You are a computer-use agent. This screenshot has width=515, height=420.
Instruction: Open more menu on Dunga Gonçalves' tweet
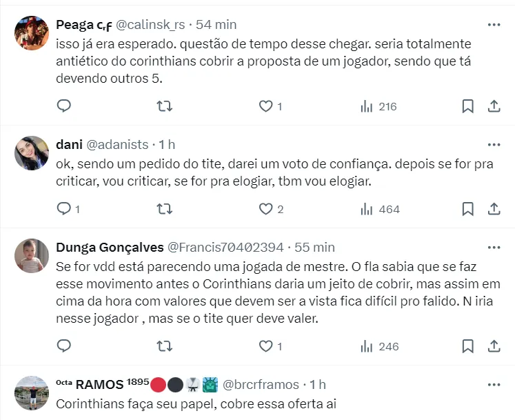click(494, 246)
